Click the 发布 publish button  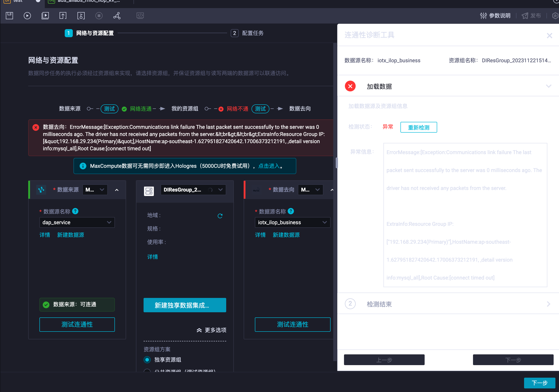coord(531,16)
